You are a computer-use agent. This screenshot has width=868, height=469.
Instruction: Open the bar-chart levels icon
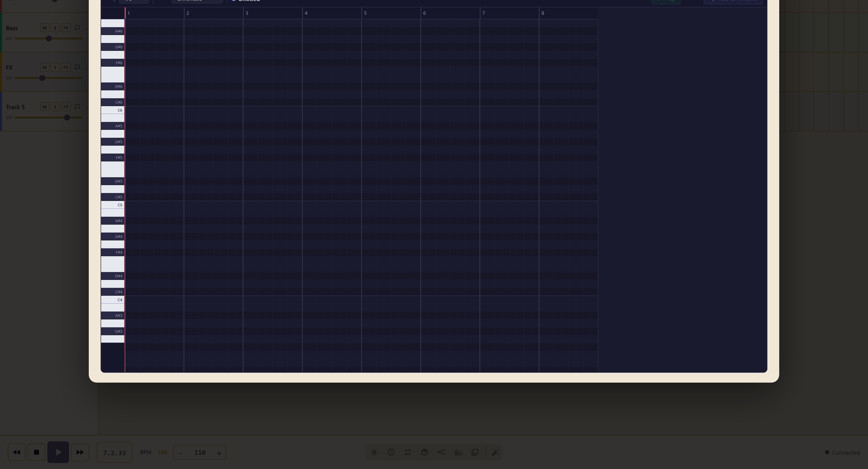(x=458, y=452)
